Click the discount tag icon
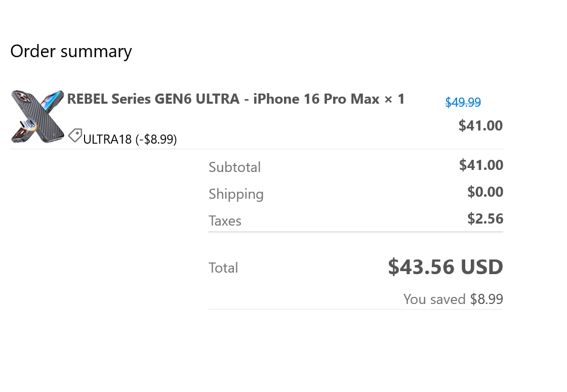 pos(75,135)
